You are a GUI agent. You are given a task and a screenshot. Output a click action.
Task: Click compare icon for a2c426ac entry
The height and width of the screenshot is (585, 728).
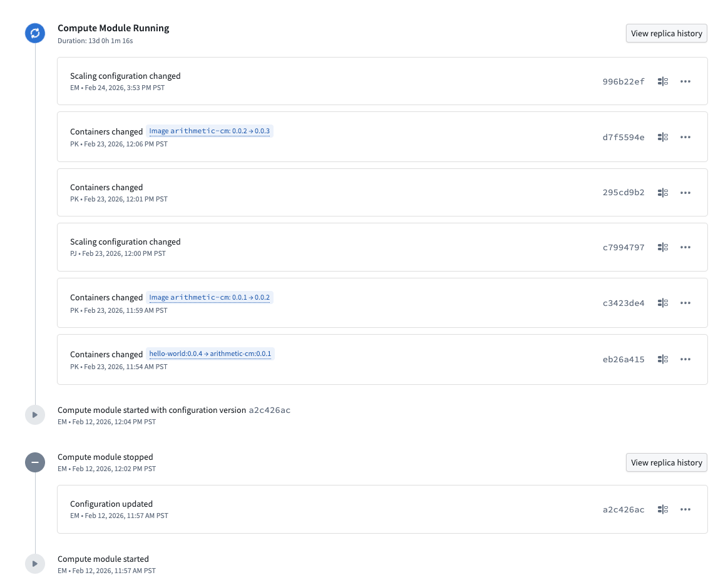point(663,509)
